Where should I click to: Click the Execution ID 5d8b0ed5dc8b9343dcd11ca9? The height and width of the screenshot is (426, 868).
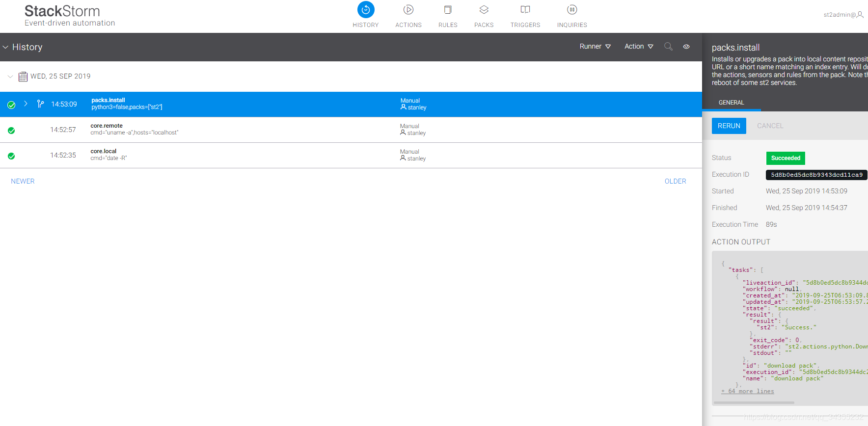tap(816, 175)
